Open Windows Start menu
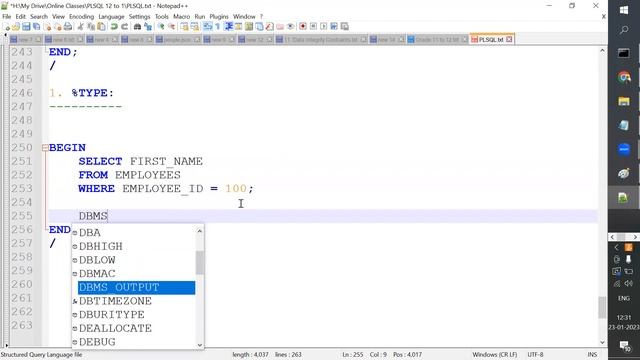 (624, 10)
